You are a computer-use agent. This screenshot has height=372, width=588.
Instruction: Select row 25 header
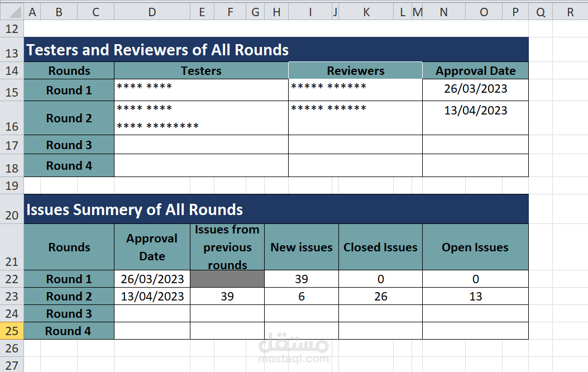coord(12,331)
